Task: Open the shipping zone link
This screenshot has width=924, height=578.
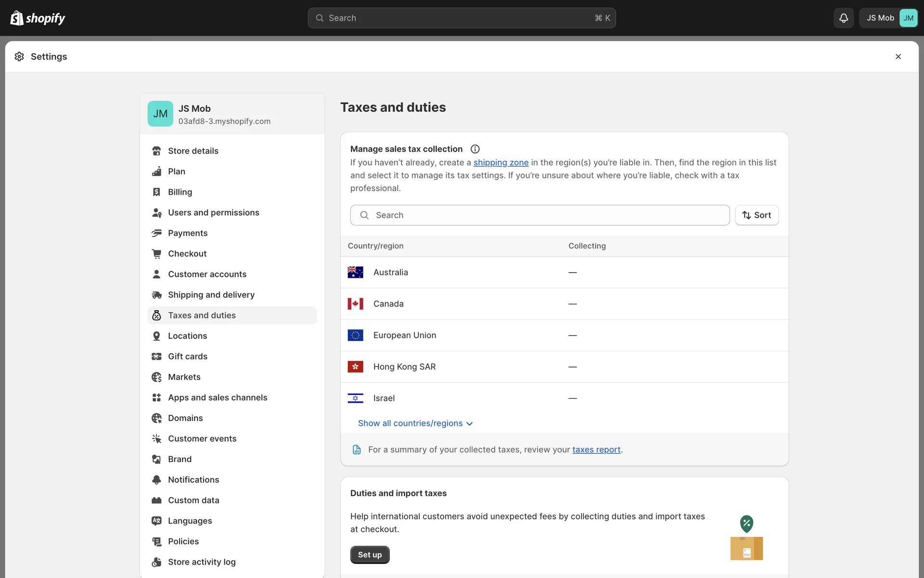Action: point(500,162)
